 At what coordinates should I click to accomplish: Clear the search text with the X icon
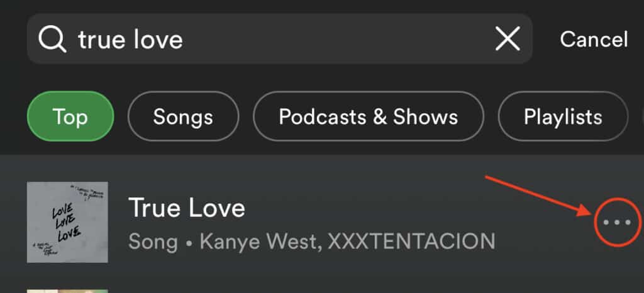pyautogui.click(x=508, y=38)
